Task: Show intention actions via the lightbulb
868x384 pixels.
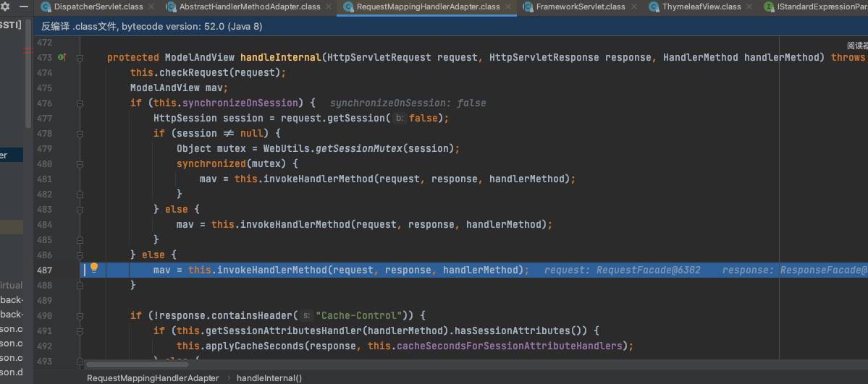Action: [x=94, y=268]
